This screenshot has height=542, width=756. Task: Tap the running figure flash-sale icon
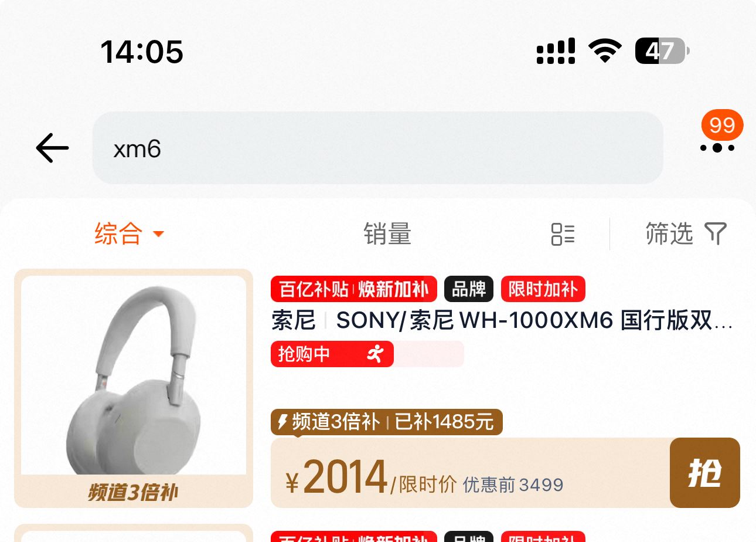point(375,354)
